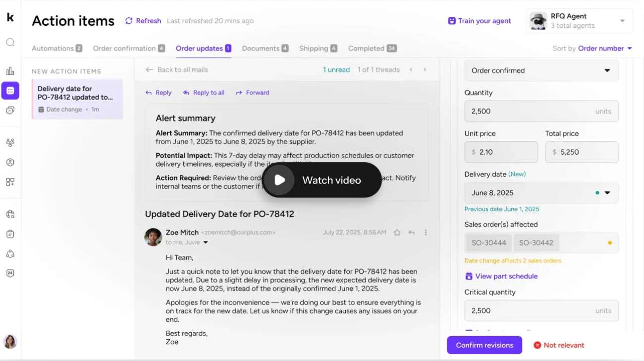The width and height of the screenshot is (644, 361).
Task: Click the Quantity input field
Action: tap(530, 112)
